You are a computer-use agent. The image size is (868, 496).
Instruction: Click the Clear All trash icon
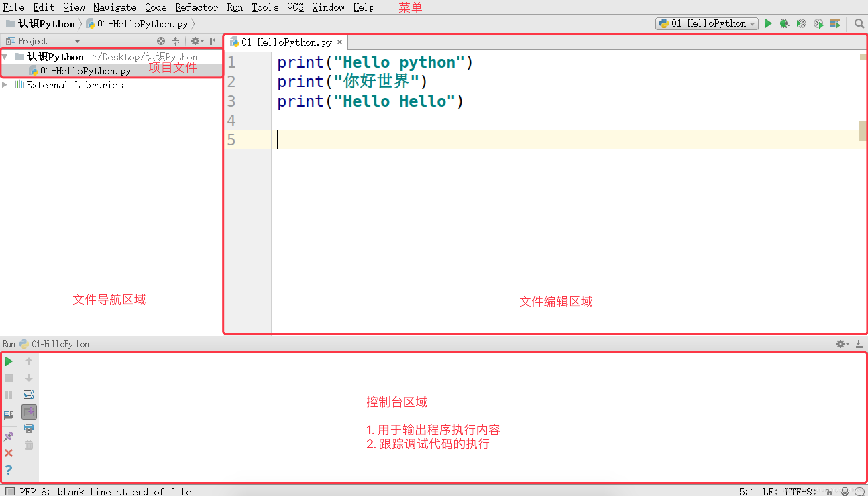pyautogui.click(x=29, y=445)
